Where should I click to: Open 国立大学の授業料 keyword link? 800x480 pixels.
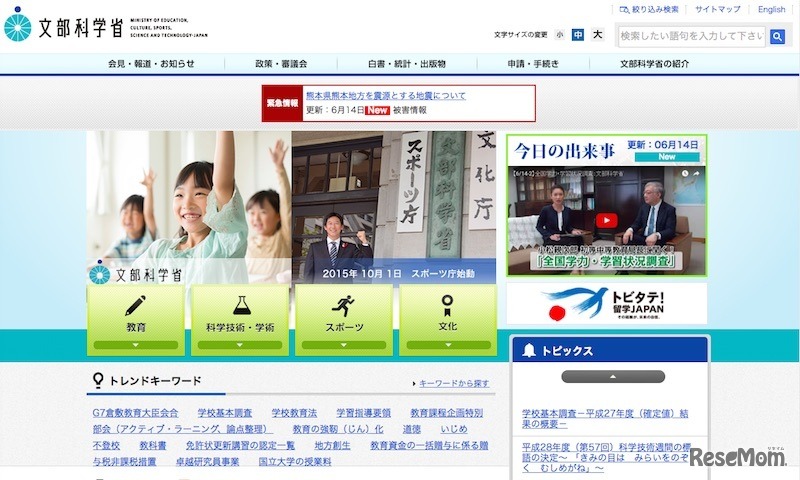point(295,462)
